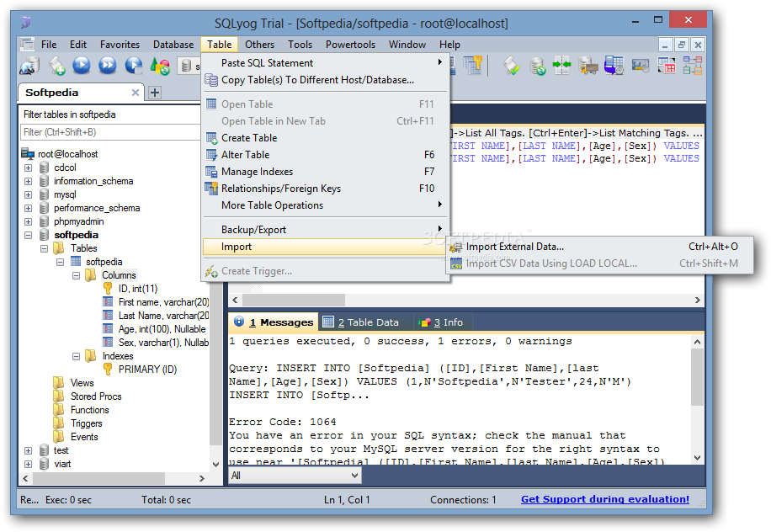Viewport: 771px width, 532px height.
Task: Open the Favorites menu
Action: click(x=120, y=45)
